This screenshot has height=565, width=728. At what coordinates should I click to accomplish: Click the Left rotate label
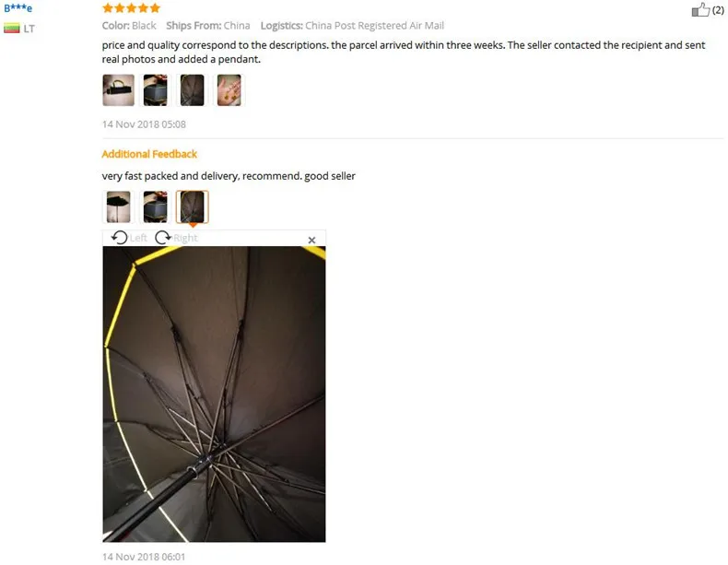[x=138, y=238]
